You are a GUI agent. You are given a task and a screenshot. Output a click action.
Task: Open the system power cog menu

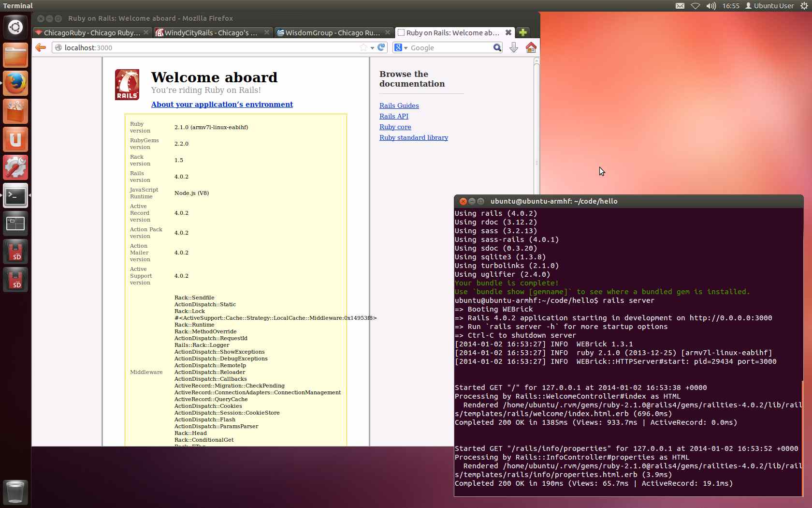(804, 6)
